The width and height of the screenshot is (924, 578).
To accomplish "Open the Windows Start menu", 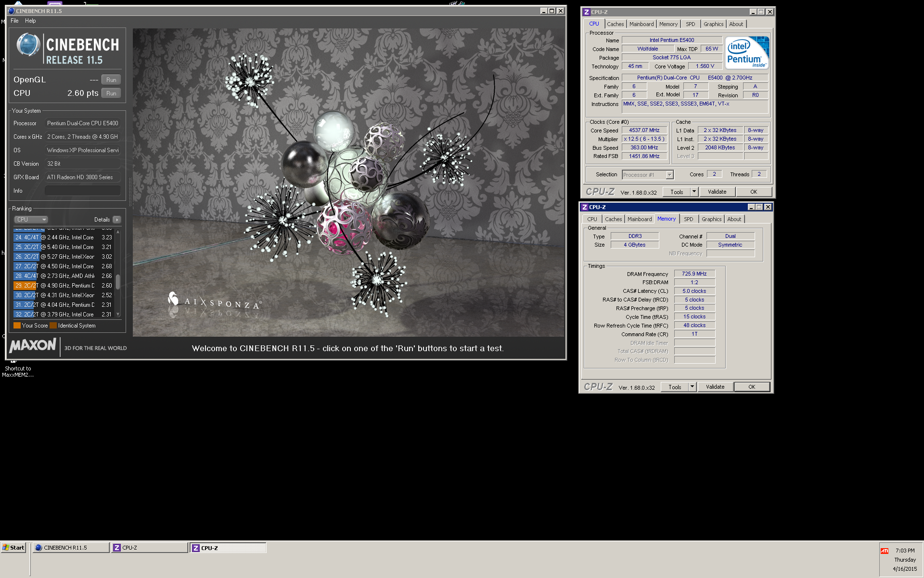I will tap(13, 548).
